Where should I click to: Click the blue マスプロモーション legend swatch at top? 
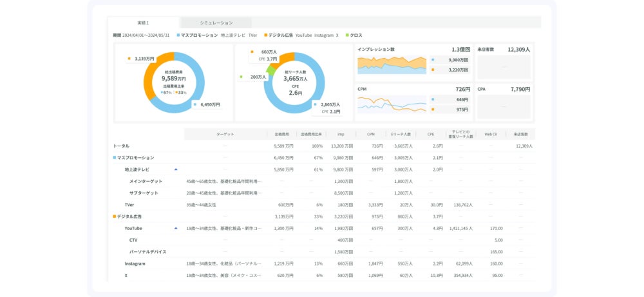point(178,35)
